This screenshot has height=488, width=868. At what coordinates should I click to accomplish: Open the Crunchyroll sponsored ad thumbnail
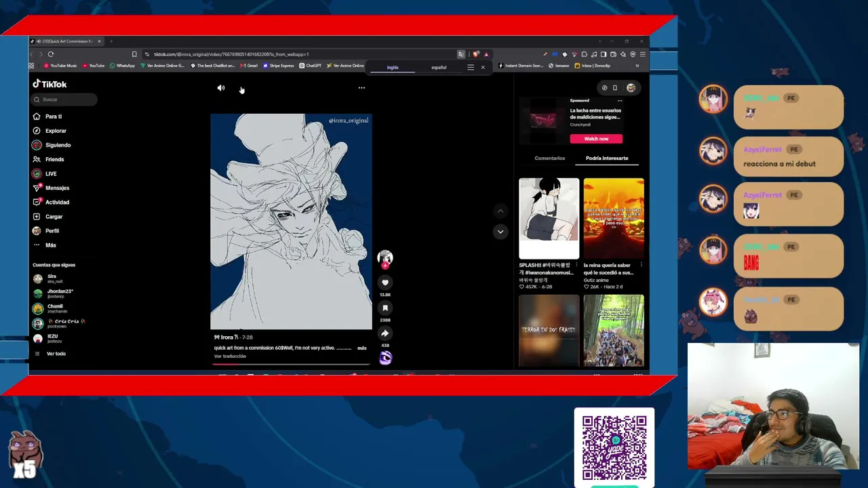point(542,120)
